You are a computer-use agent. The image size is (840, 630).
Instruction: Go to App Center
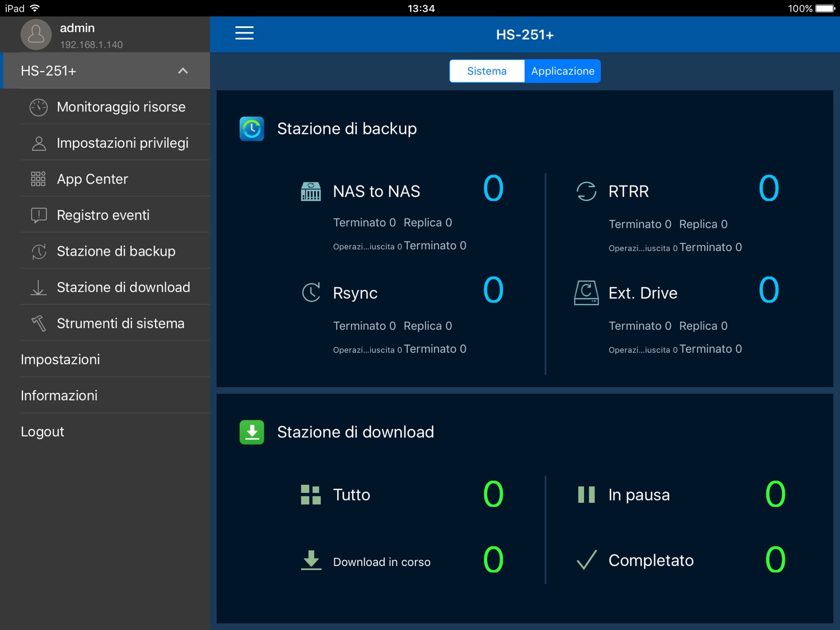(92, 179)
